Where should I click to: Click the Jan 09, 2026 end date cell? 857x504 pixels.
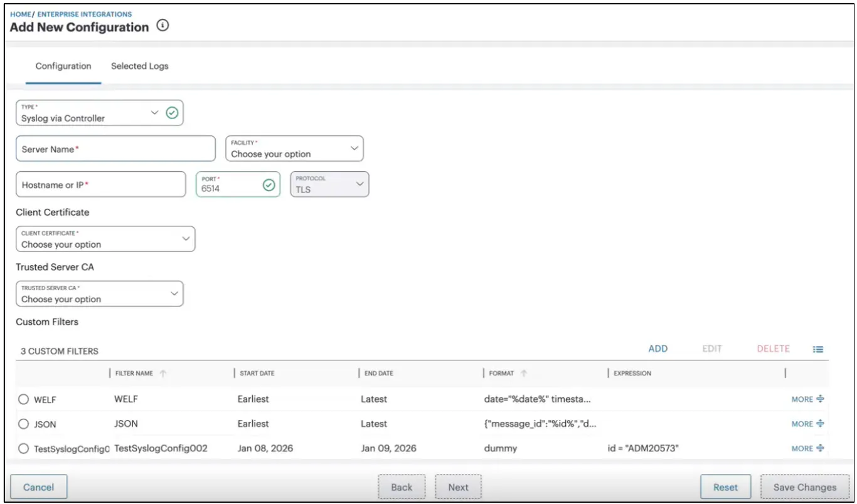coord(388,448)
